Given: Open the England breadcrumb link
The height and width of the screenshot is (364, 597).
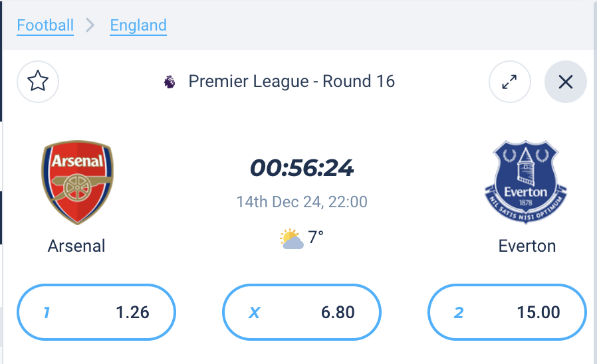Looking at the screenshot, I should tap(138, 25).
